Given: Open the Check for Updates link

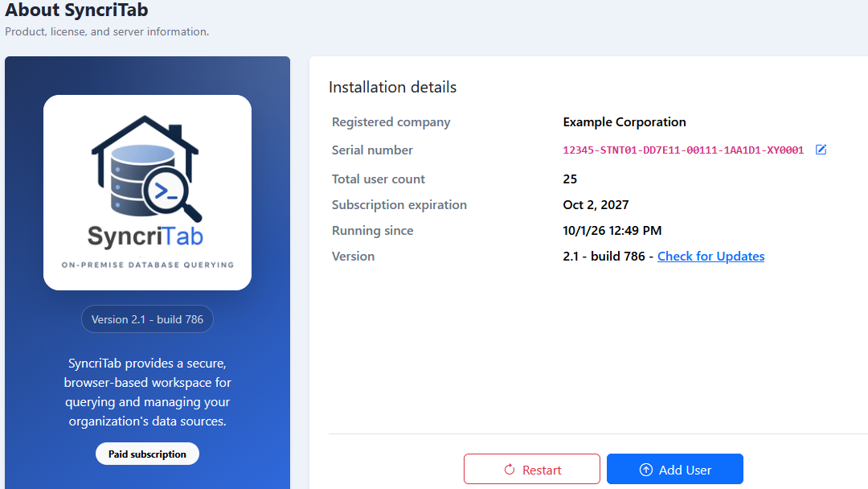Looking at the screenshot, I should (710, 257).
